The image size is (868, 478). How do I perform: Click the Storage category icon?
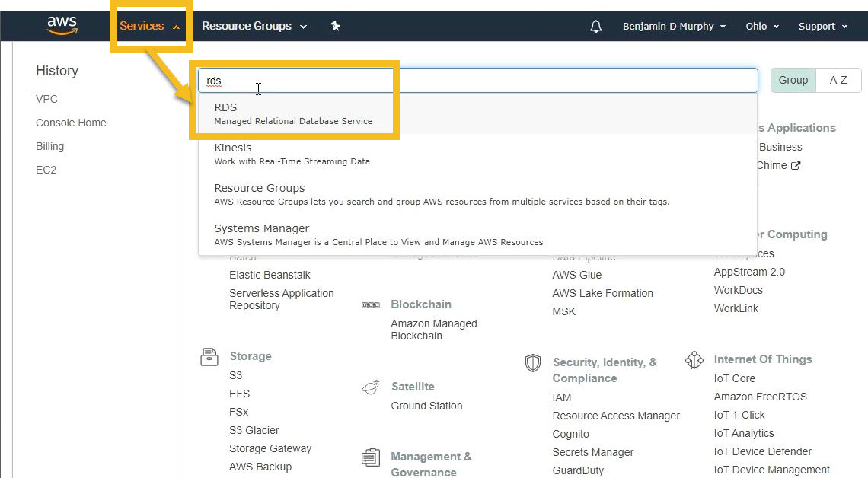tap(209, 357)
